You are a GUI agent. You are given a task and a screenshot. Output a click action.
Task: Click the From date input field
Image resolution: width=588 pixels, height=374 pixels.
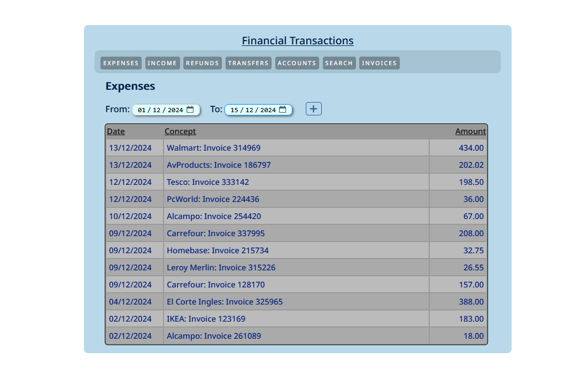coord(166,110)
